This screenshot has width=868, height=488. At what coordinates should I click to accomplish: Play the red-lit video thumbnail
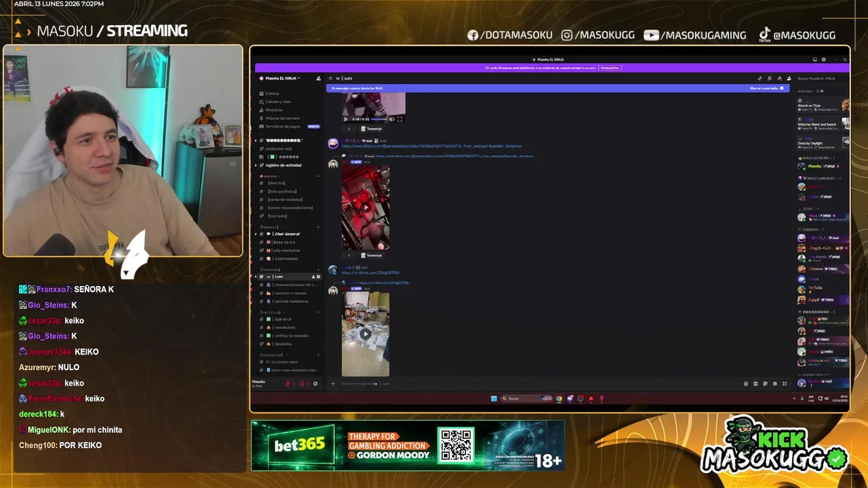(x=366, y=207)
